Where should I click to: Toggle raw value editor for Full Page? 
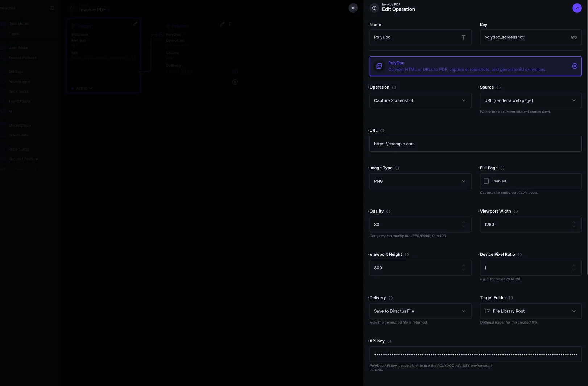502,168
